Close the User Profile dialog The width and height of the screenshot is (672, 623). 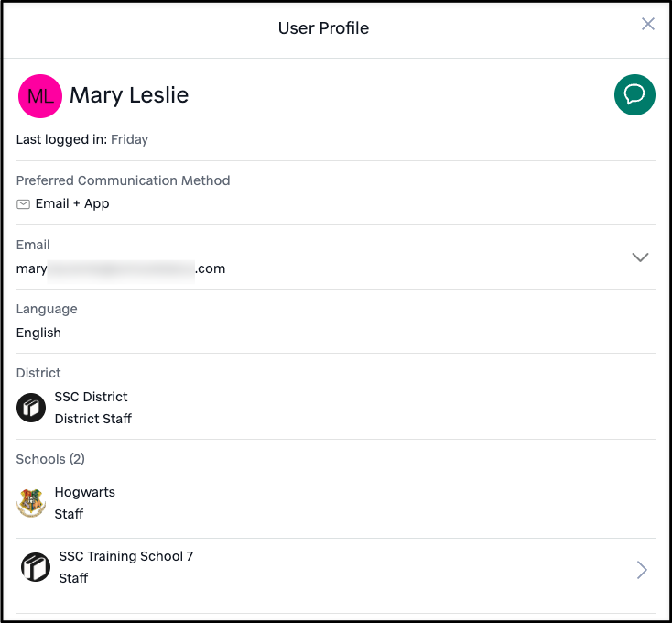pyautogui.click(x=647, y=24)
